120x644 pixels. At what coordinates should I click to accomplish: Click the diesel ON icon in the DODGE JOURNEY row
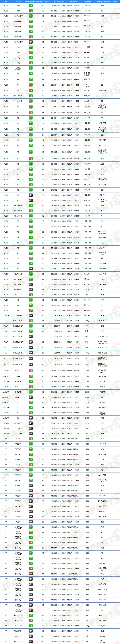[31, 315]
